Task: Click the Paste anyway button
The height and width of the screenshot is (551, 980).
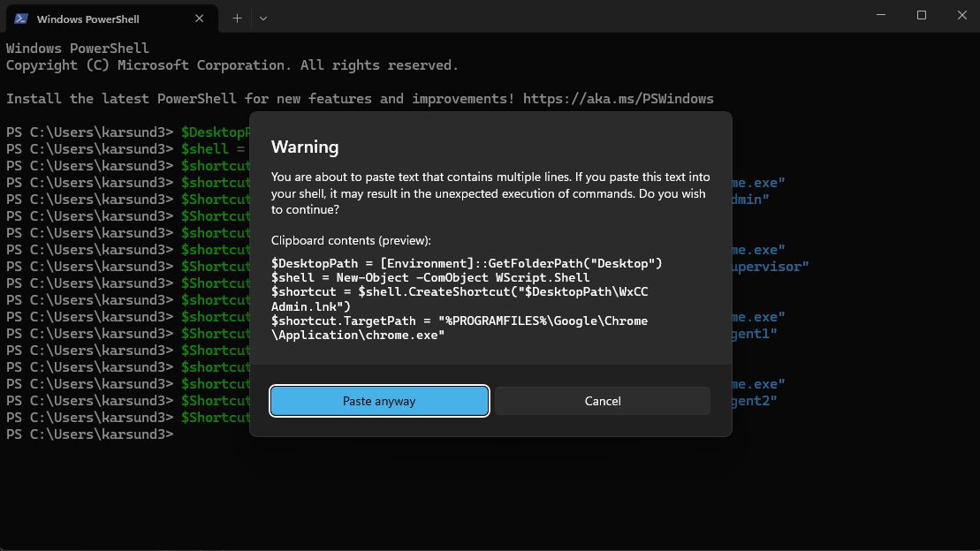Action: (x=379, y=401)
